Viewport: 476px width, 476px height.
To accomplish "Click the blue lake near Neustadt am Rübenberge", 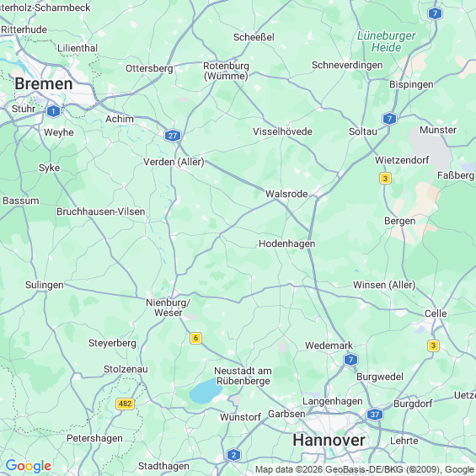I will [x=206, y=392].
